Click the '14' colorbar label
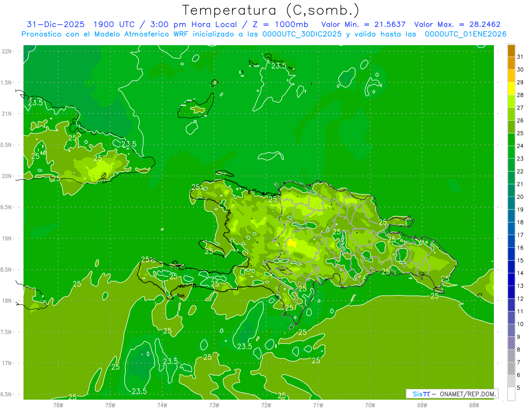Viewport: 532px width, 411px height. tap(520, 273)
